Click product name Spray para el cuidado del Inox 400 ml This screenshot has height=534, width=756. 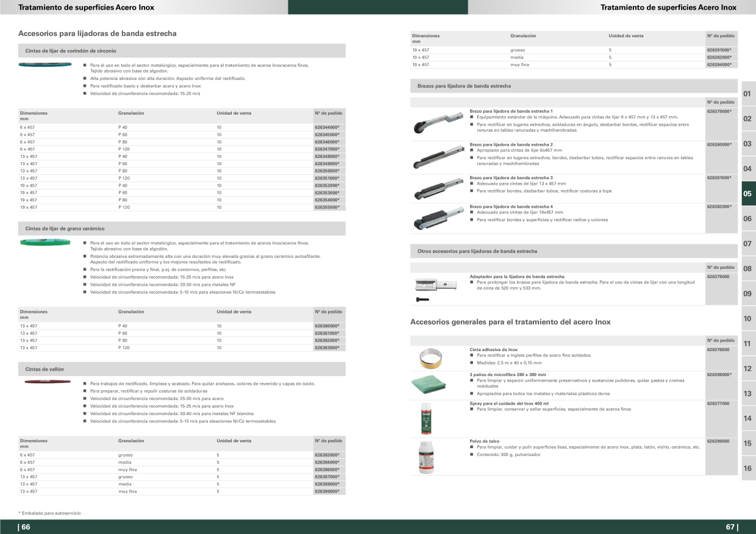509,404
